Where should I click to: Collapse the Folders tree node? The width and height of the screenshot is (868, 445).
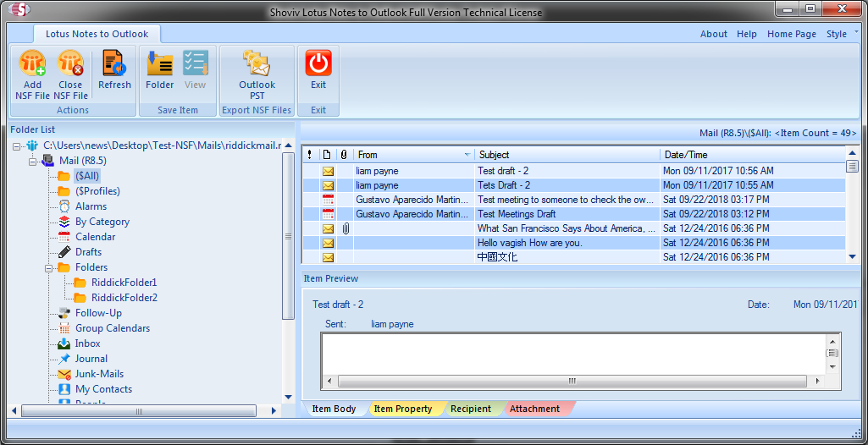click(49, 267)
